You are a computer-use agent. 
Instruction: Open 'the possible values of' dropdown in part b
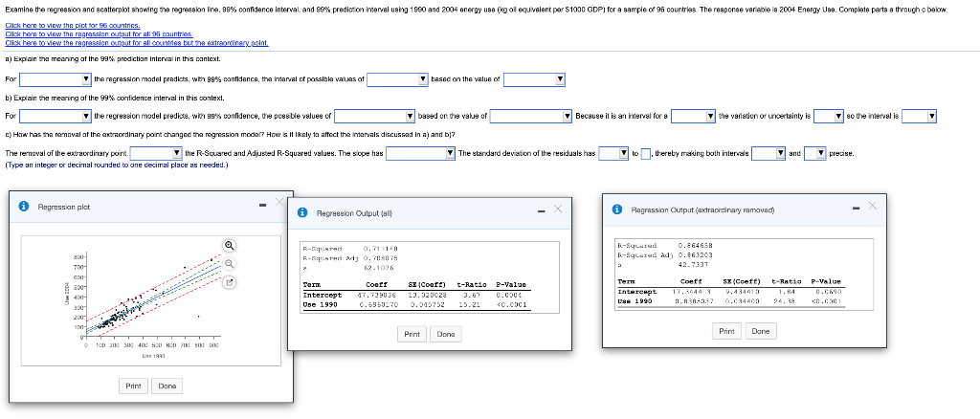click(x=374, y=116)
